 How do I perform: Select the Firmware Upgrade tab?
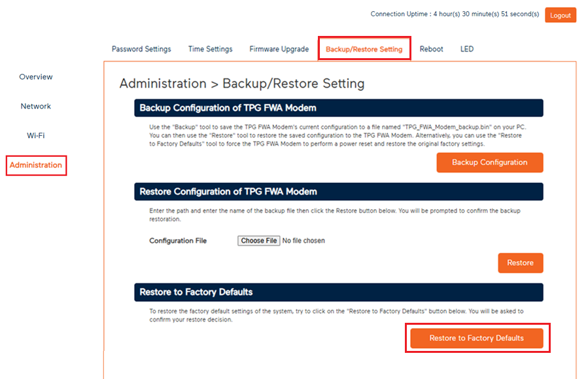pyautogui.click(x=279, y=48)
